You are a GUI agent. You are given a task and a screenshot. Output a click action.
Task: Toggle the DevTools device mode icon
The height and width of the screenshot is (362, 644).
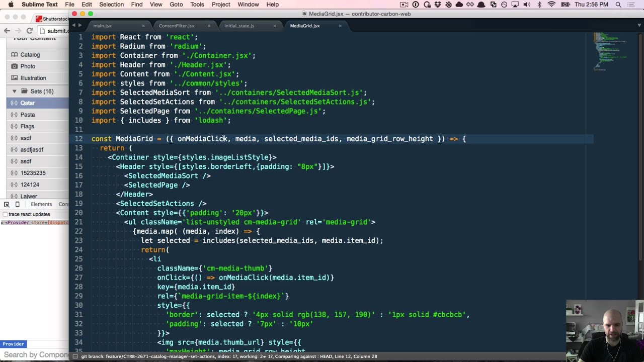[x=18, y=204]
